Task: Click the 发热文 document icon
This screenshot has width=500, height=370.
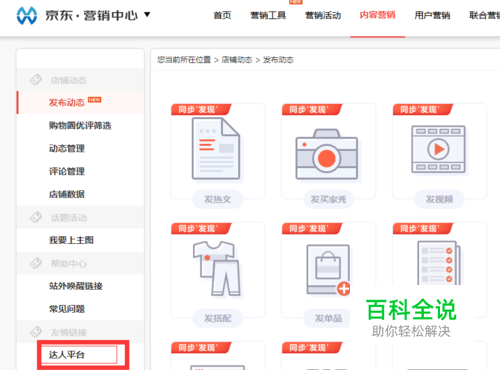Action: click(x=216, y=149)
